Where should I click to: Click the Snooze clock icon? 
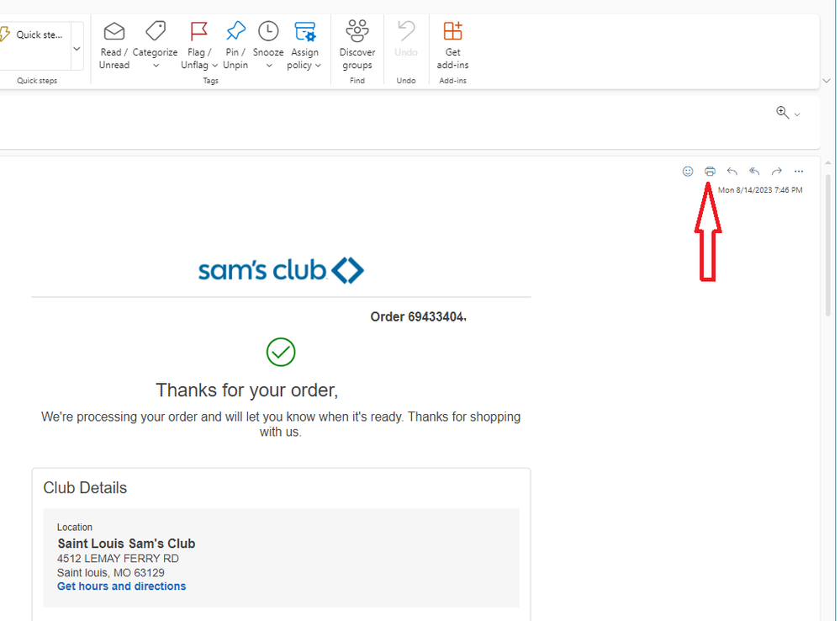[x=268, y=31]
